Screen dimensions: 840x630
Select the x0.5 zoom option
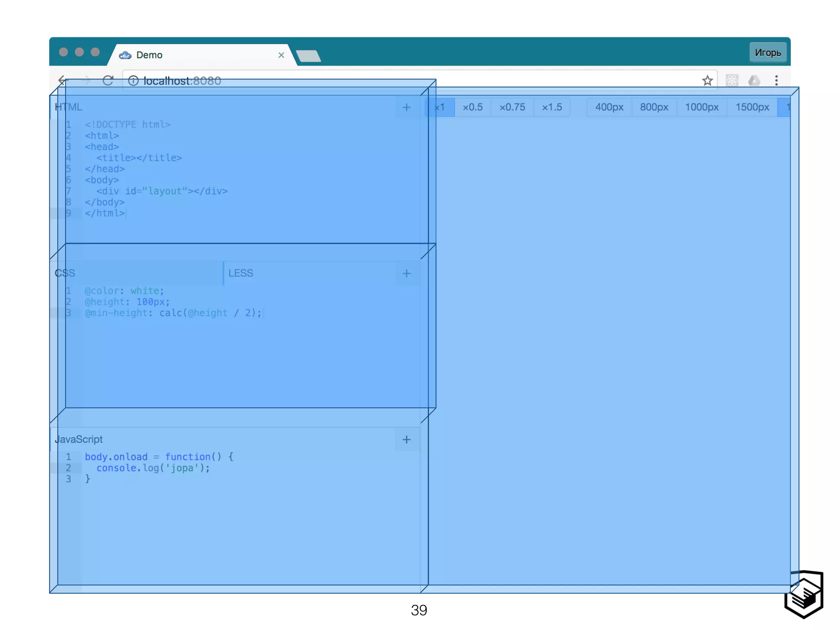click(x=472, y=107)
